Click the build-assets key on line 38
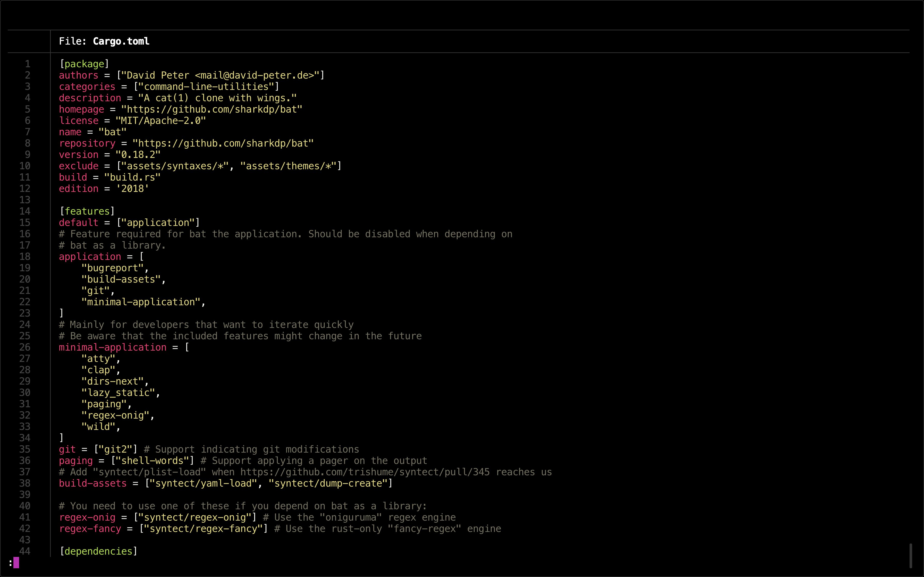The height and width of the screenshot is (577, 924). [93, 483]
